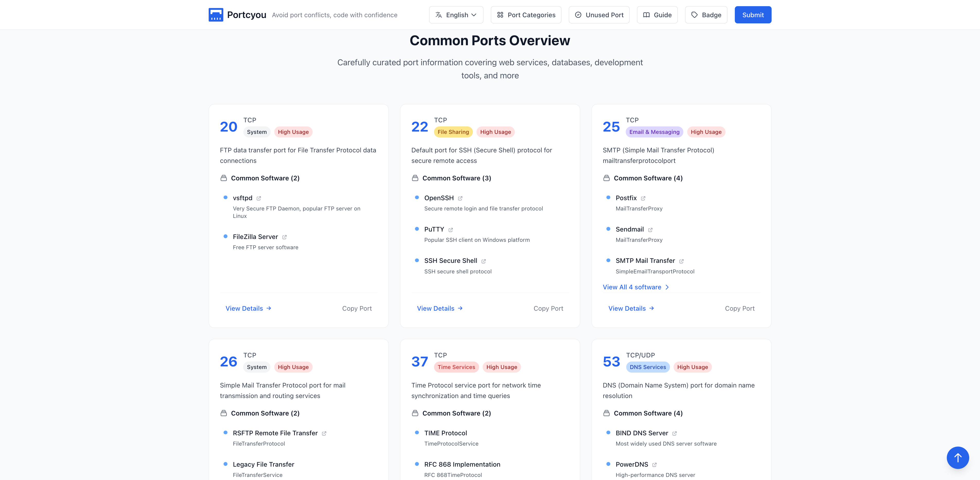Open the OpenSSH external link icon
The width and height of the screenshot is (980, 480).
pyautogui.click(x=460, y=198)
